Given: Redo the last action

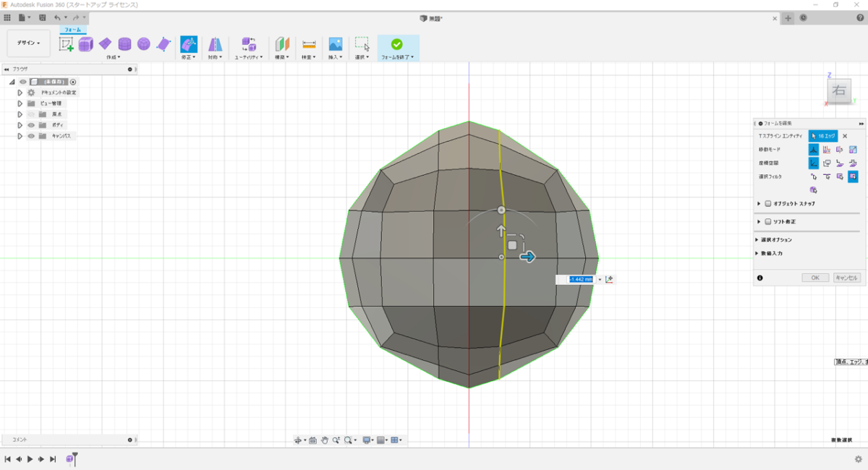Looking at the screenshot, I should (75, 17).
